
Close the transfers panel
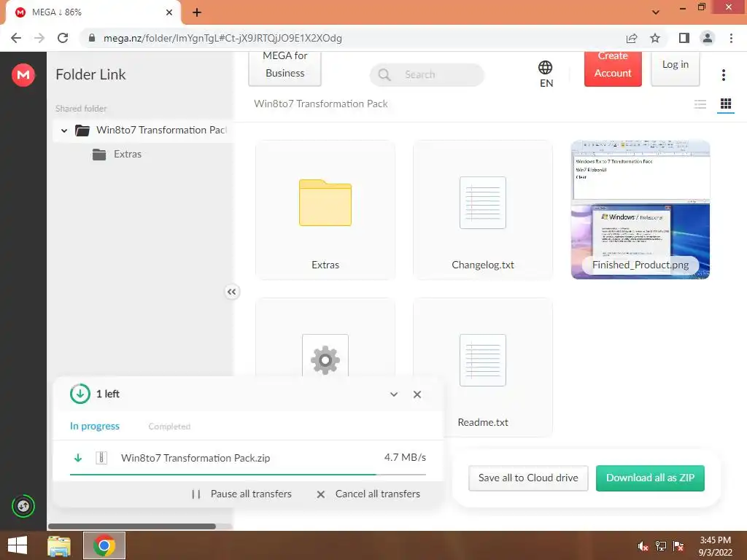click(417, 394)
